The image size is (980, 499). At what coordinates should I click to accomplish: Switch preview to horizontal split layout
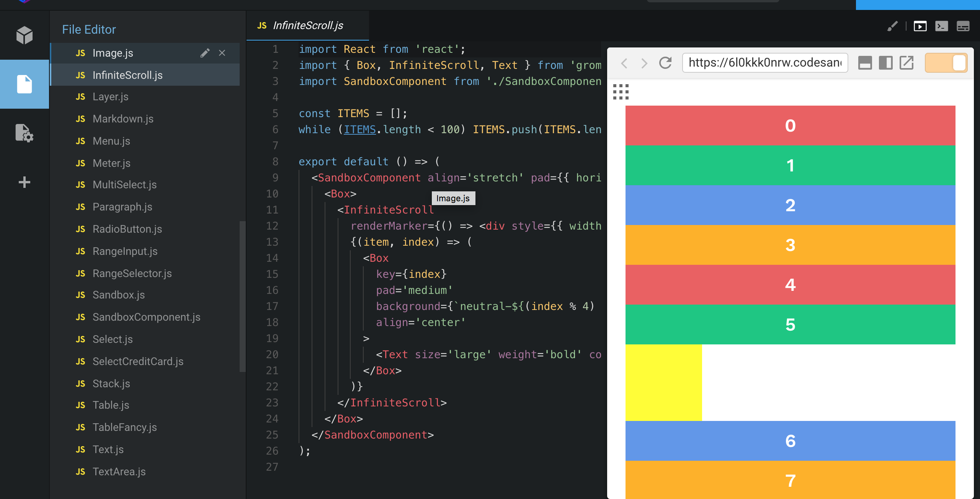tap(865, 62)
